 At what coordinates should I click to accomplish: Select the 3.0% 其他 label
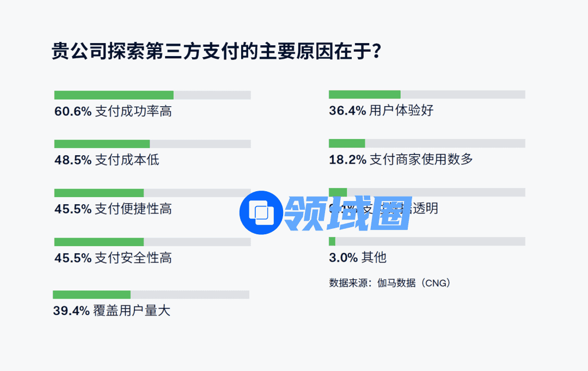click(358, 258)
